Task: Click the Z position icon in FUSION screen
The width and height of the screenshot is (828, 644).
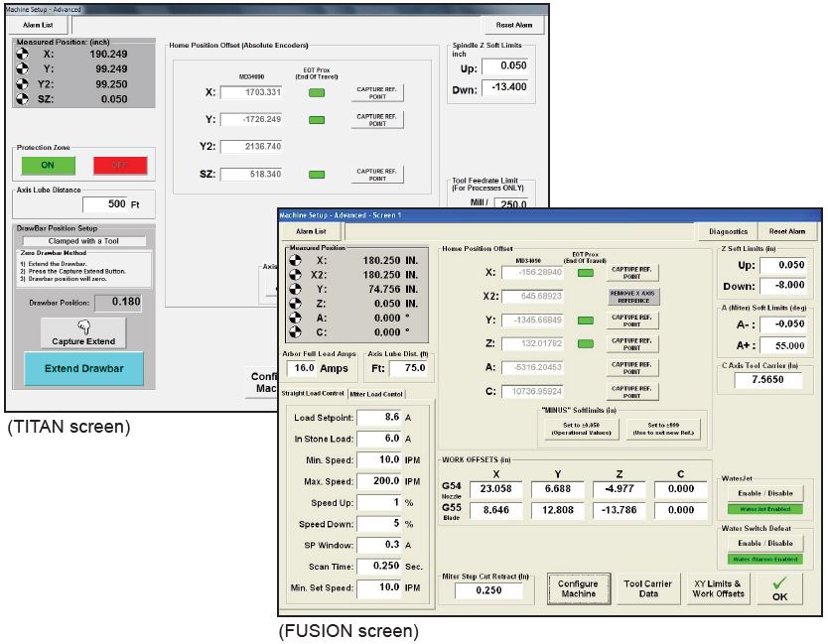Action: (x=295, y=304)
